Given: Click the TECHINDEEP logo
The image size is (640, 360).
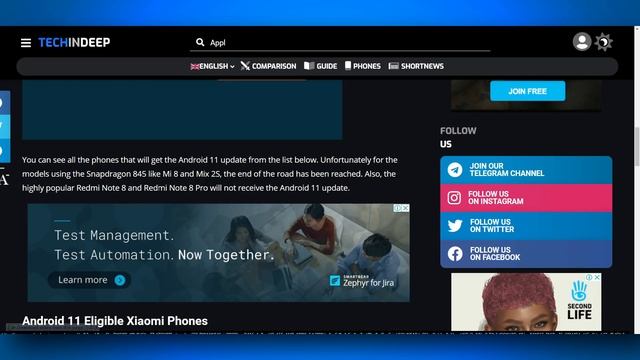Looking at the screenshot, I should pos(74,42).
